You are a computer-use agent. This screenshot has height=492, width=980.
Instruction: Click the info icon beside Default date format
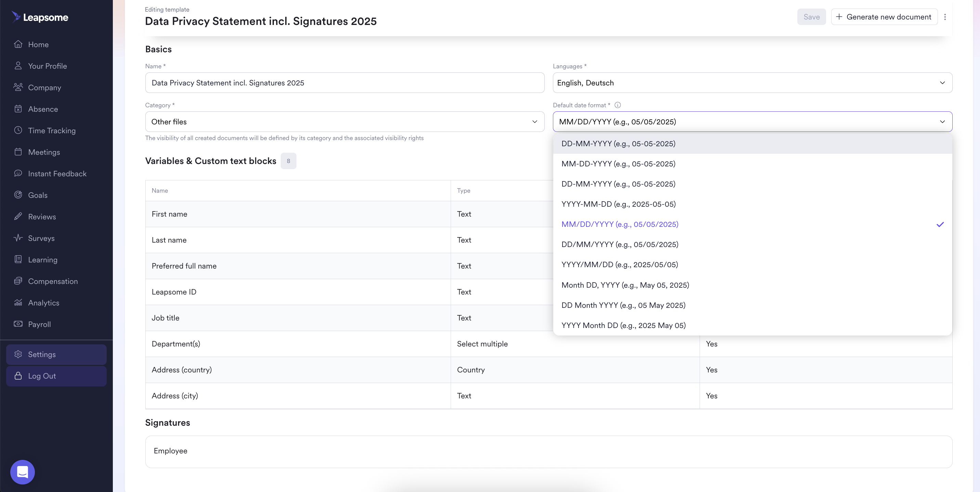[x=618, y=105]
